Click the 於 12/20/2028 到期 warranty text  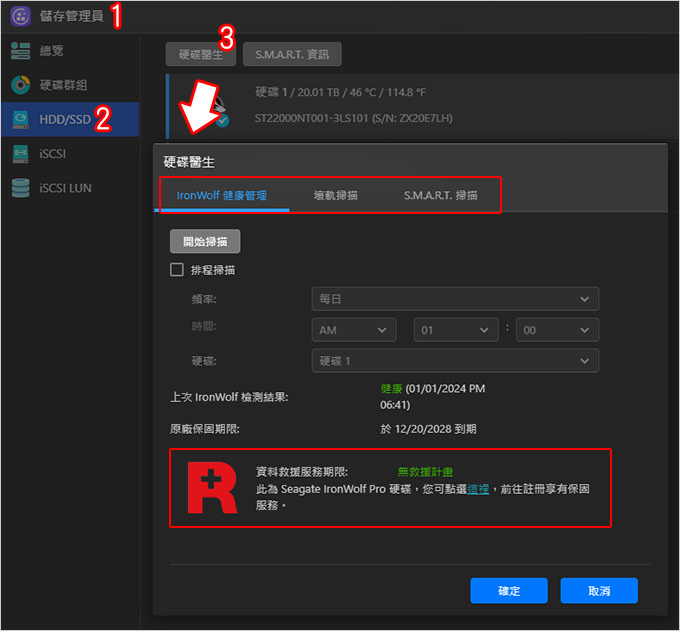tap(428, 429)
